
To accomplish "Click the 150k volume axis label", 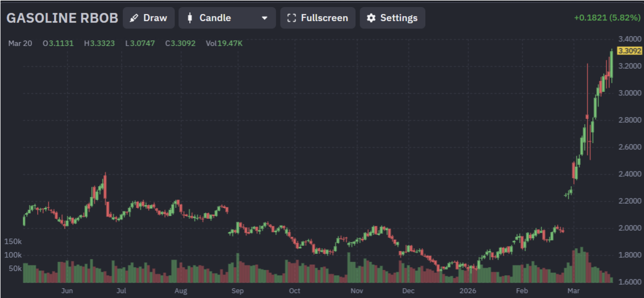I will point(13,242).
